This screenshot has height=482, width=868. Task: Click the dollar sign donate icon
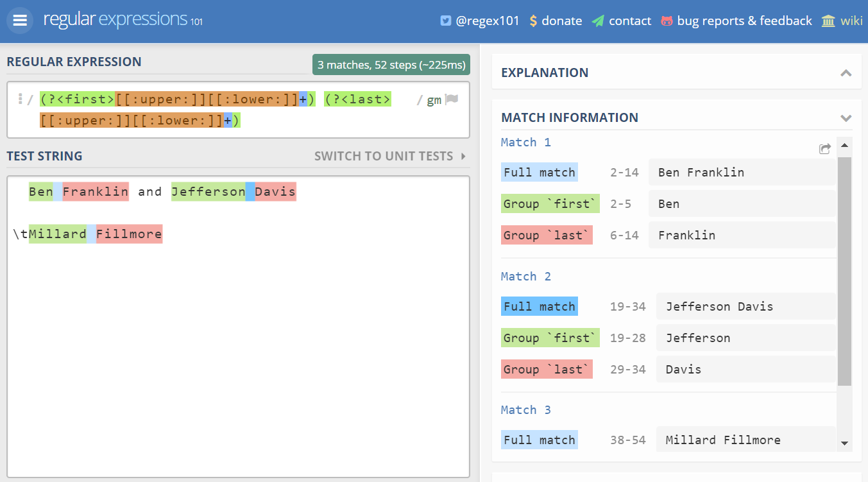[533, 21]
